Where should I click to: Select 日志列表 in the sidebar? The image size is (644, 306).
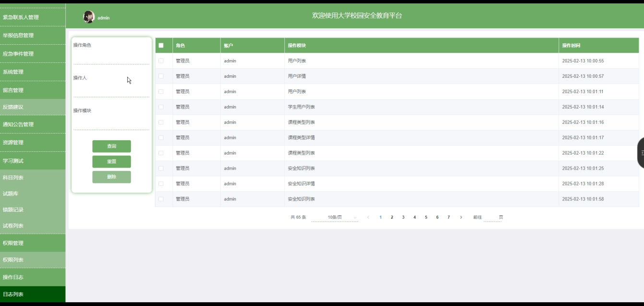pos(33,294)
